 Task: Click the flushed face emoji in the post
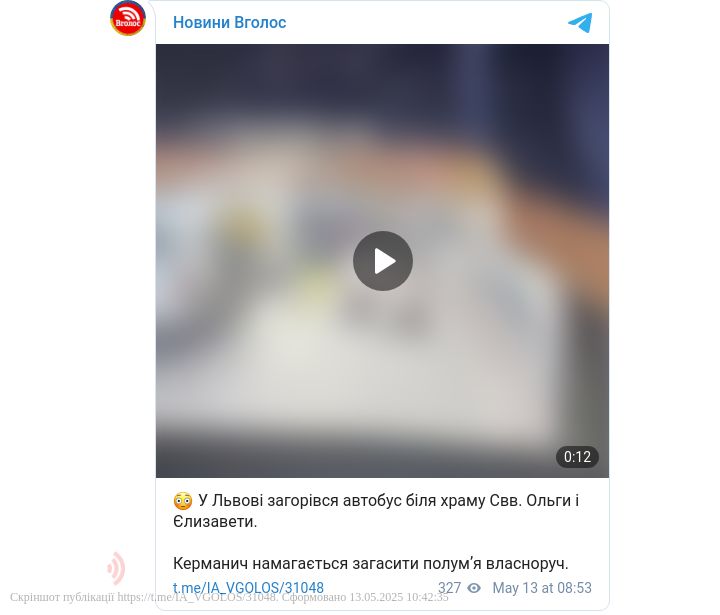tap(183, 501)
